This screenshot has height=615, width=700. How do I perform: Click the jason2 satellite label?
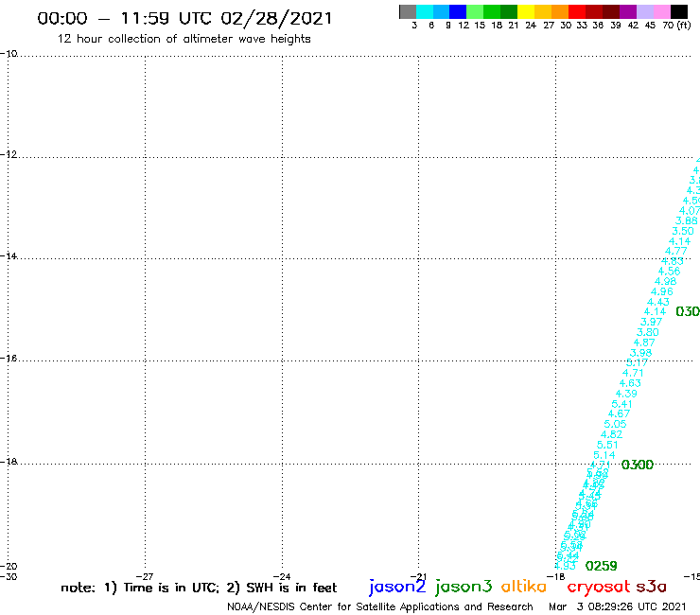(x=397, y=587)
